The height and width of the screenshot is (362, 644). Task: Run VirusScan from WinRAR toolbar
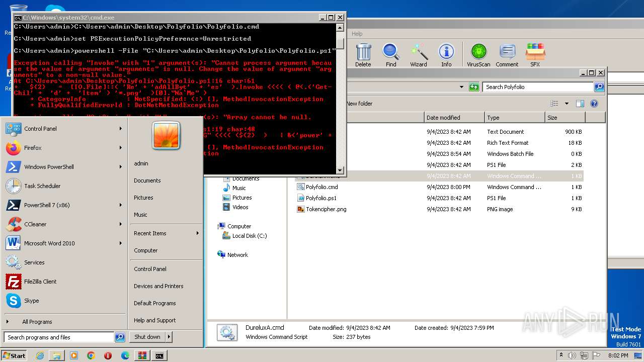click(478, 54)
